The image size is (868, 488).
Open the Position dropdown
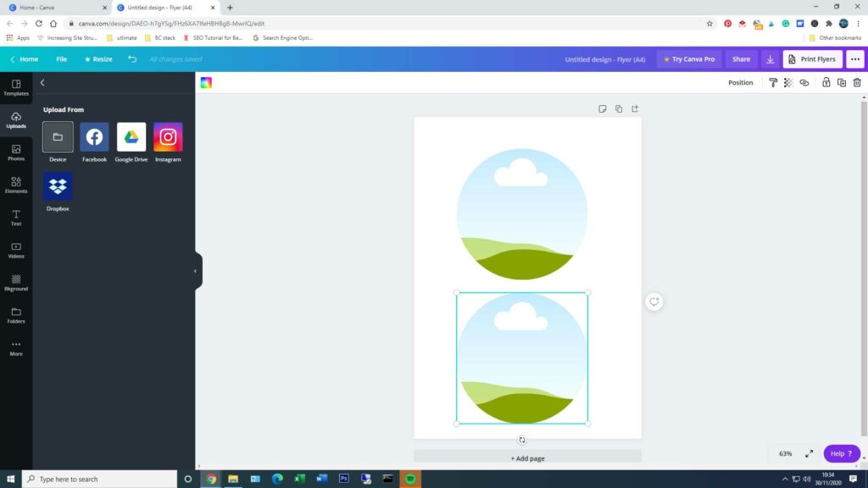pos(740,82)
